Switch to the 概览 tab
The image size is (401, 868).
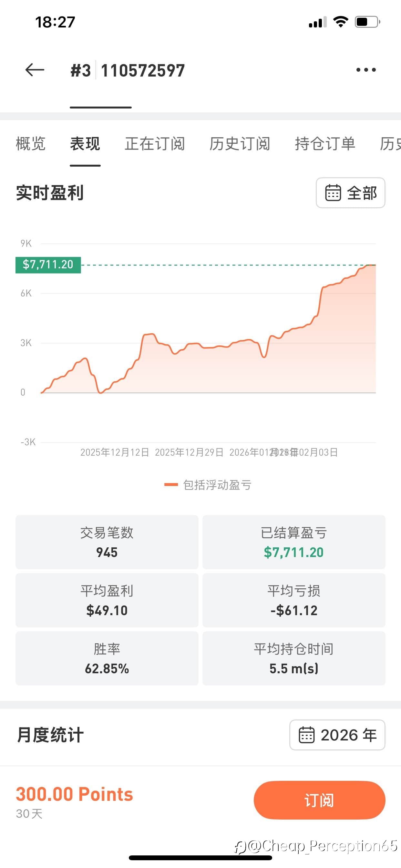(x=31, y=144)
